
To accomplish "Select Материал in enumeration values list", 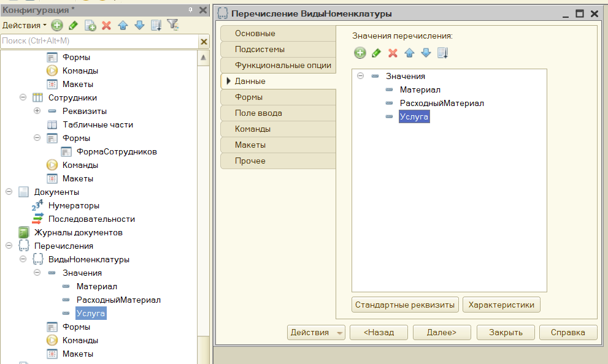I will pos(420,90).
